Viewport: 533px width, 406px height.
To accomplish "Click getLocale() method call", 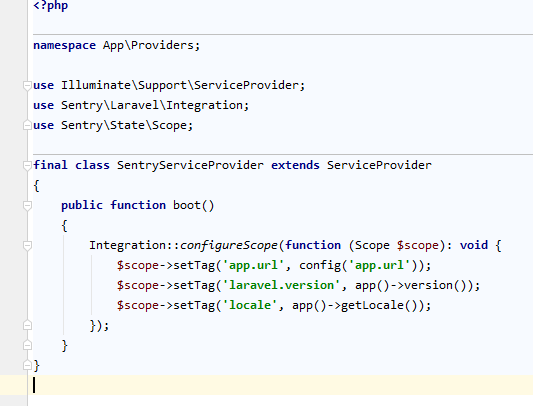I will click(x=379, y=305).
